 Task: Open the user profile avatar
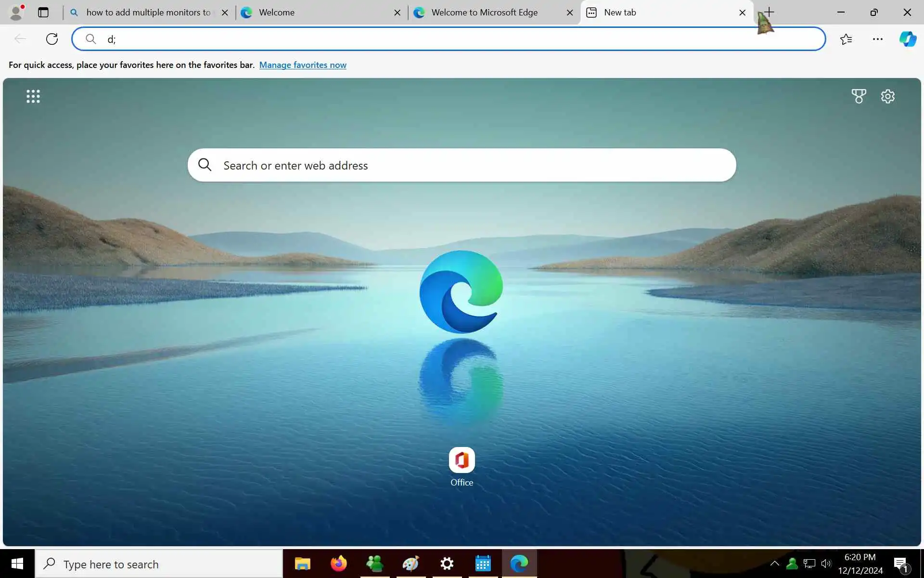pos(16,13)
